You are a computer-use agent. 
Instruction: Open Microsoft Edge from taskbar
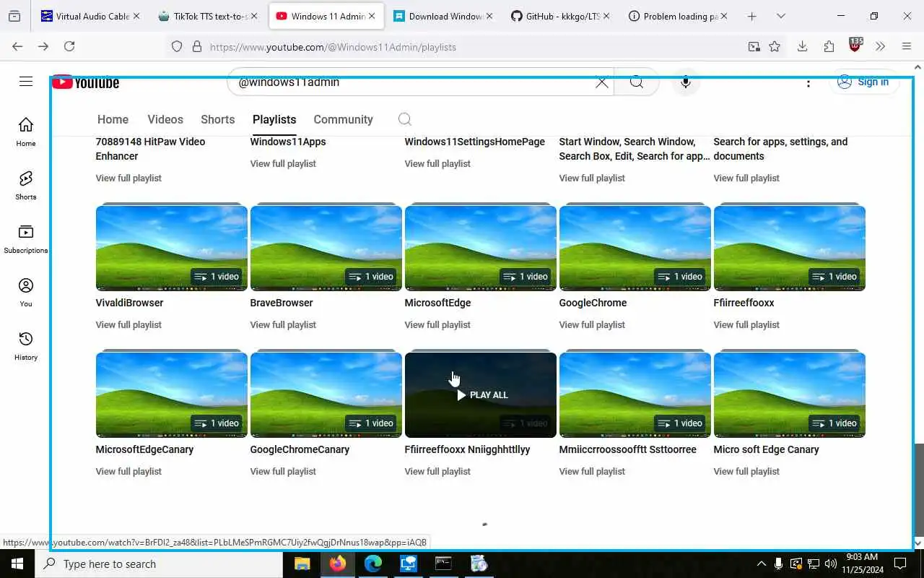(373, 564)
